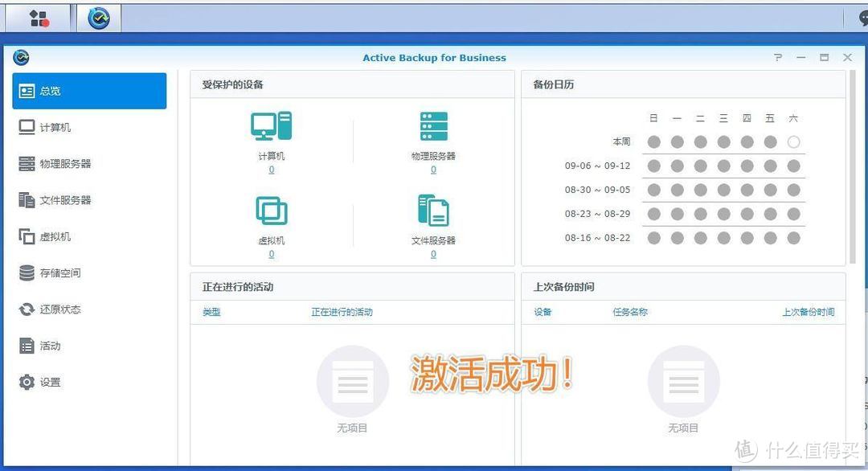
Task: Click the 0 link under 虚拟机
Action: pyautogui.click(x=271, y=254)
